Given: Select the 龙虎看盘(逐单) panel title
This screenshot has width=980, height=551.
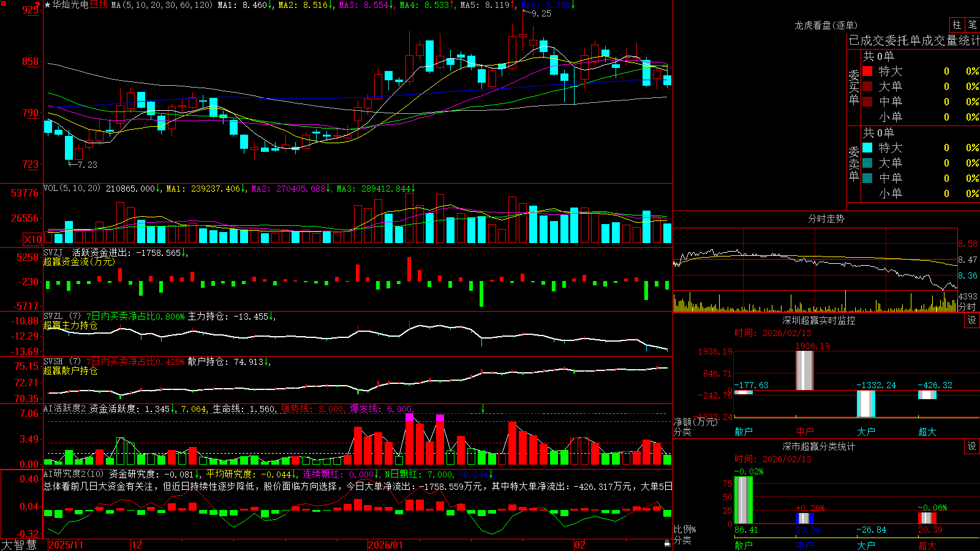Looking at the screenshot, I should pos(826,25).
